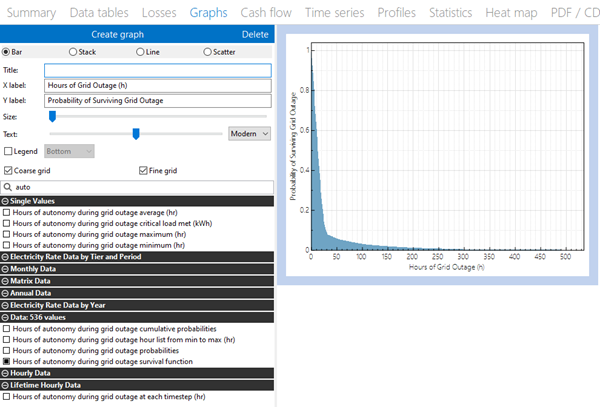Open the Modern text style dropdown
This screenshot has height=407, width=600.
250,133
